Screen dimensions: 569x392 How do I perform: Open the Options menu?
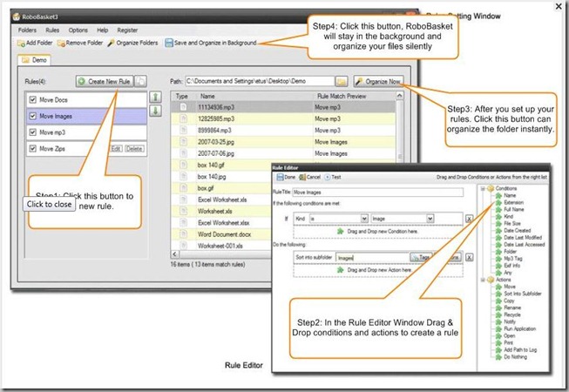[x=78, y=30]
